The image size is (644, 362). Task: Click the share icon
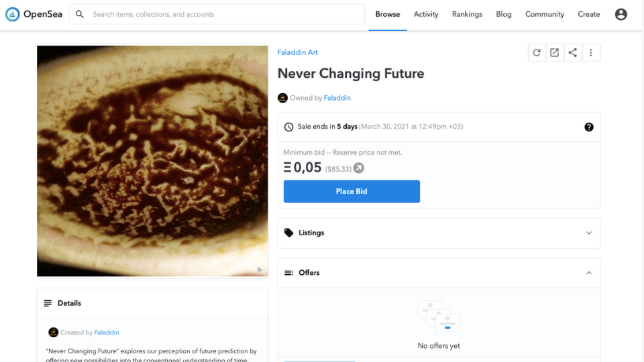point(573,52)
